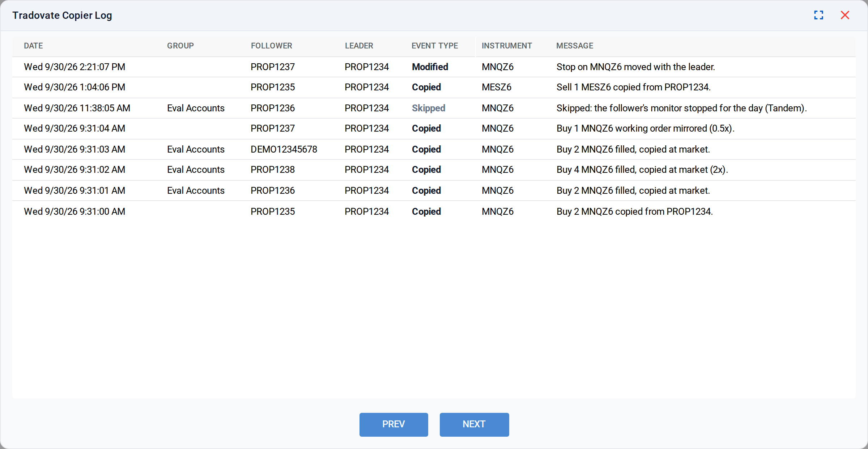Select 'Sell 1 MESZ6 copied from PROP1234.' message
Image resolution: width=868 pixels, height=449 pixels.
tap(634, 87)
